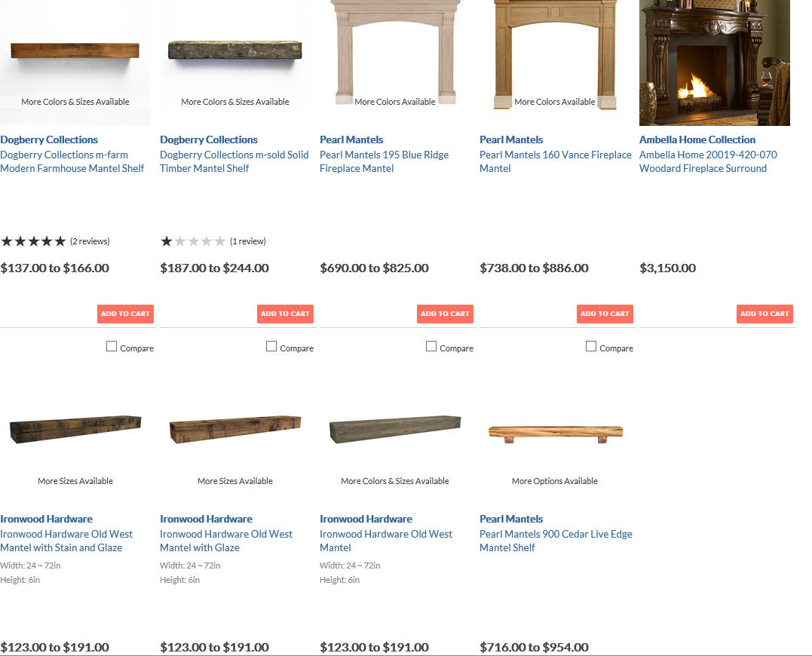Image resolution: width=812 pixels, height=656 pixels.
Task: Select the Old West Mantel with Stain and Glaze image
Action: [75, 428]
